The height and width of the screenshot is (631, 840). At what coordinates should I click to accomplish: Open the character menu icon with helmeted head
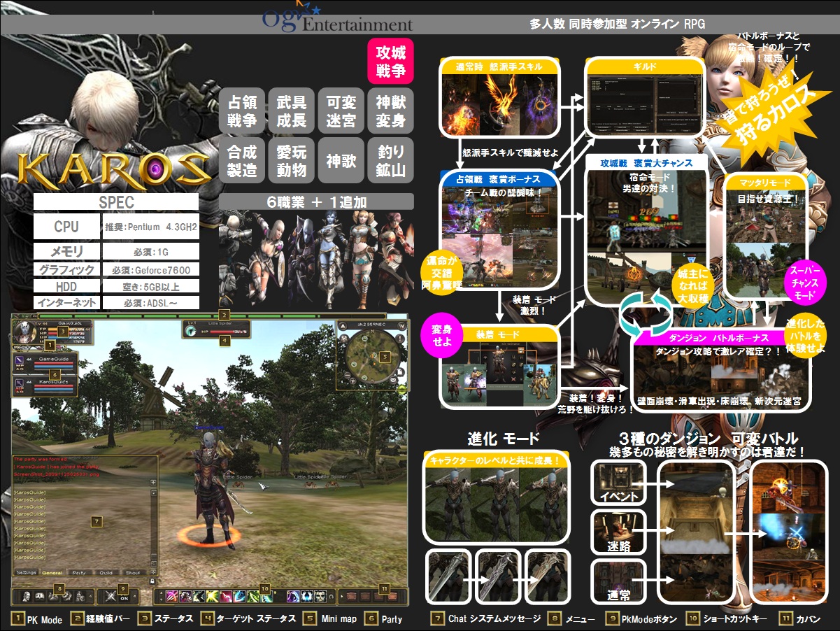pos(26,596)
